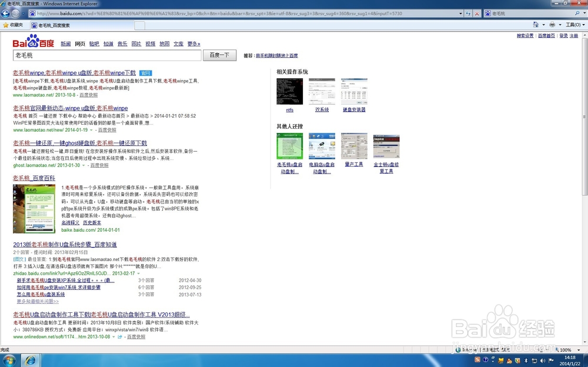Open 百度首页 homepage link
This screenshot has width=588, height=367.
(x=546, y=36)
